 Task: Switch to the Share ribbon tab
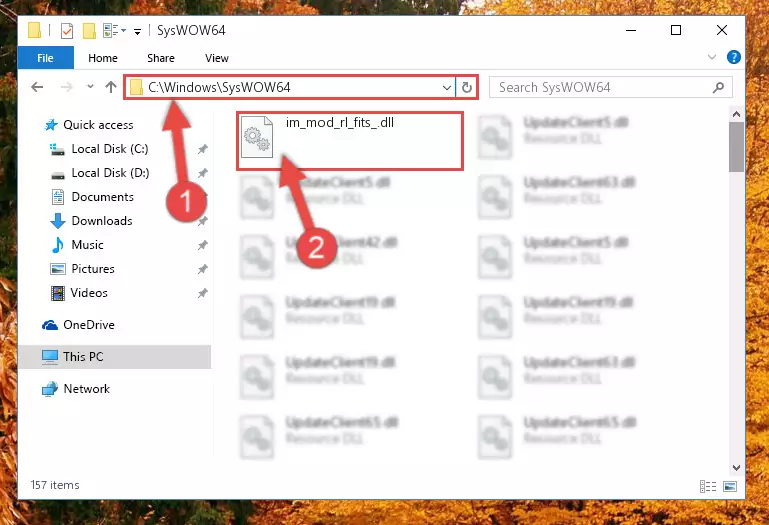[x=161, y=58]
